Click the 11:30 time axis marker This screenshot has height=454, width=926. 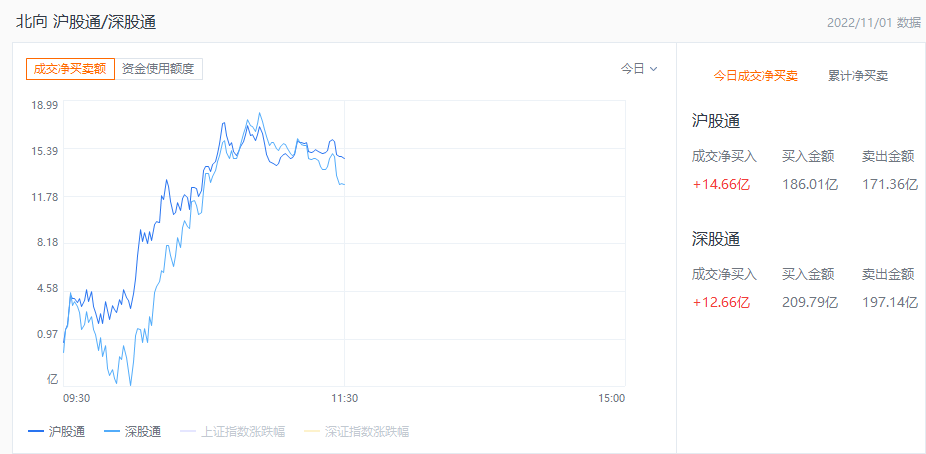pyautogui.click(x=344, y=398)
